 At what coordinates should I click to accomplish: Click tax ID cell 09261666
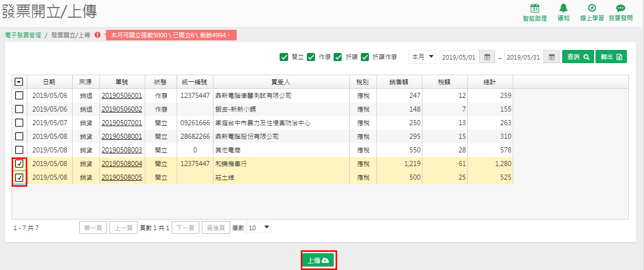(195, 123)
